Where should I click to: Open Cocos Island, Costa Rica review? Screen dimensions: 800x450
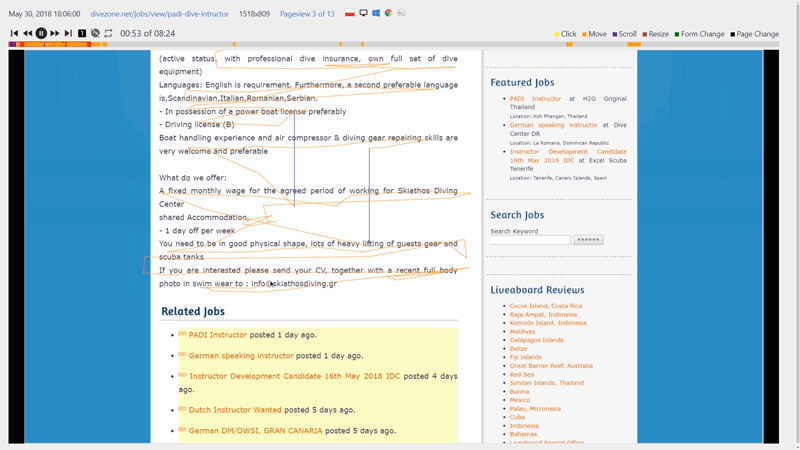pos(546,306)
